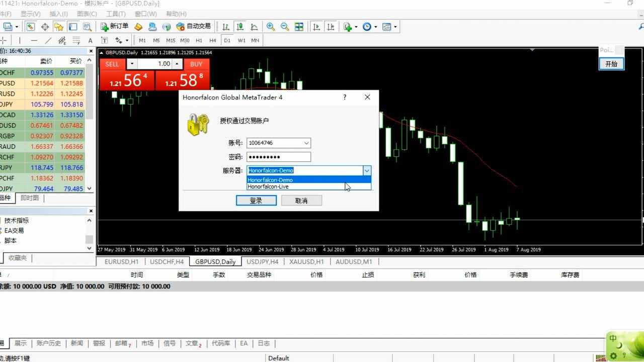Switch chart to line chart type
Image resolution: width=644 pixels, height=362 pixels.
click(x=254, y=27)
